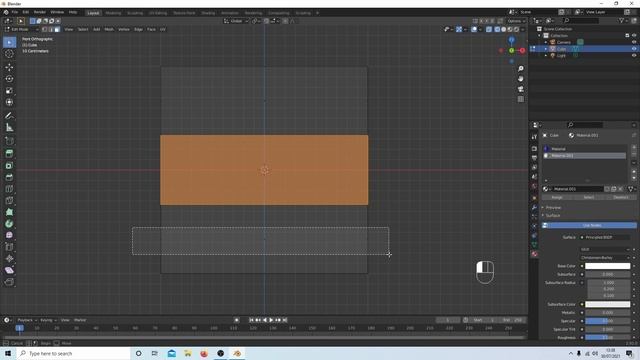The height and width of the screenshot is (360, 640).
Task: Open the Face menu in viewport header
Action: click(151, 29)
